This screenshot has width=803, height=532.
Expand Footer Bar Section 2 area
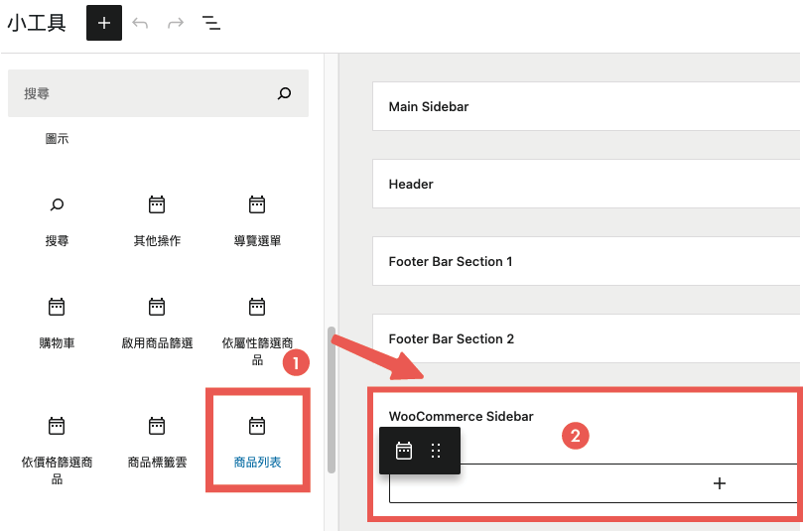(586, 338)
